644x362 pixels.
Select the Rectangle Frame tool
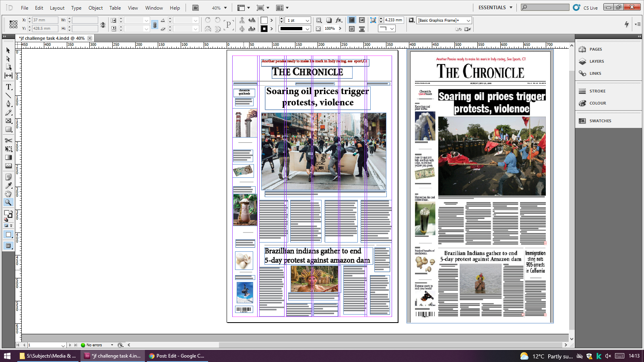click(x=8, y=121)
